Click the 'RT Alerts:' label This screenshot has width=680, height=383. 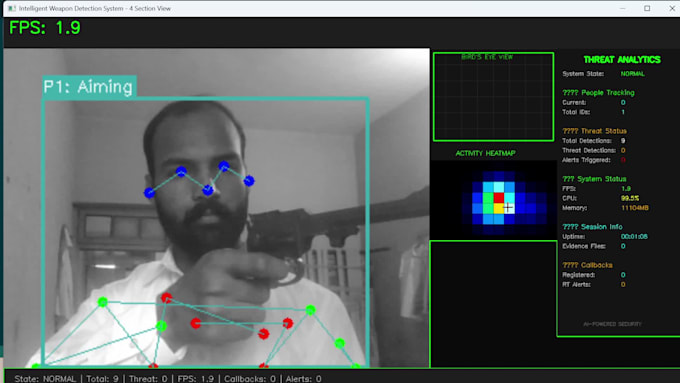[576, 284]
